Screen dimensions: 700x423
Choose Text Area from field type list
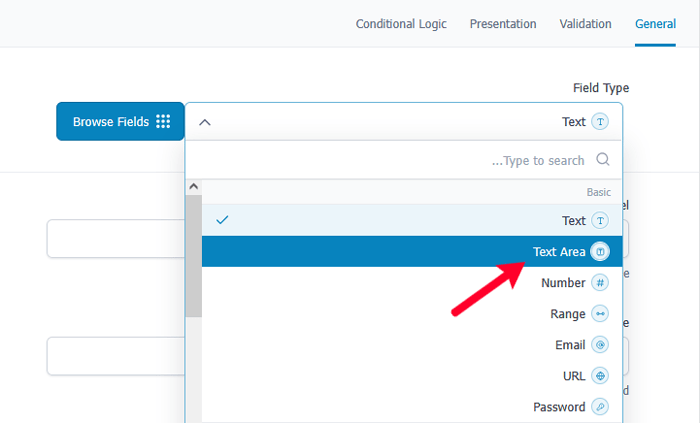pos(559,252)
